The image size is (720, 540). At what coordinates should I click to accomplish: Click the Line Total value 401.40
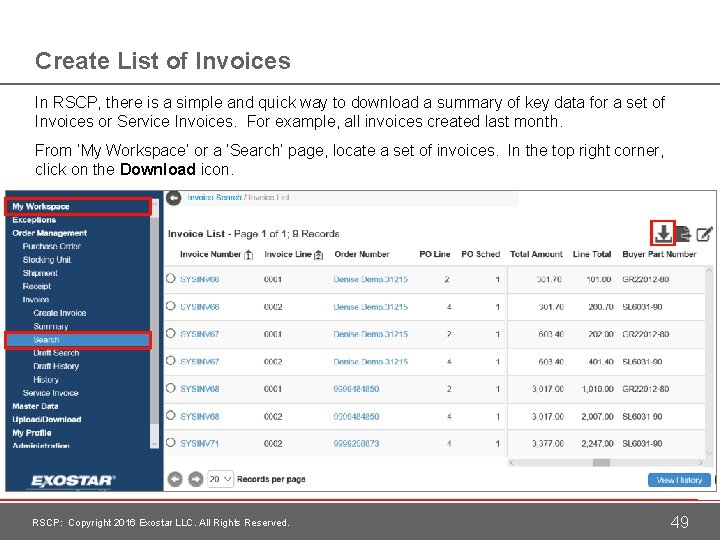click(601, 361)
